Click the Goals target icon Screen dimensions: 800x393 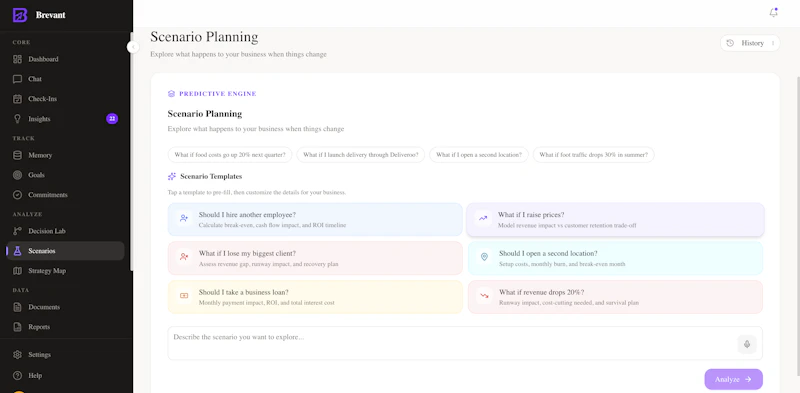(x=17, y=175)
